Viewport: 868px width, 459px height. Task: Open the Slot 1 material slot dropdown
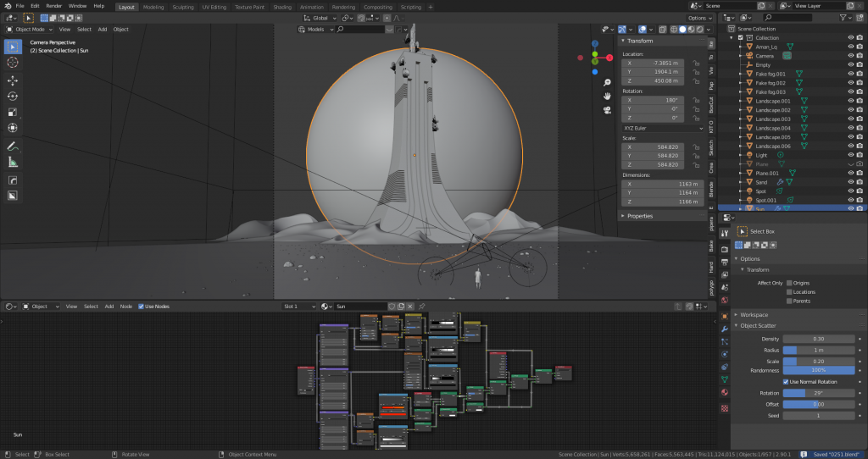(299, 307)
